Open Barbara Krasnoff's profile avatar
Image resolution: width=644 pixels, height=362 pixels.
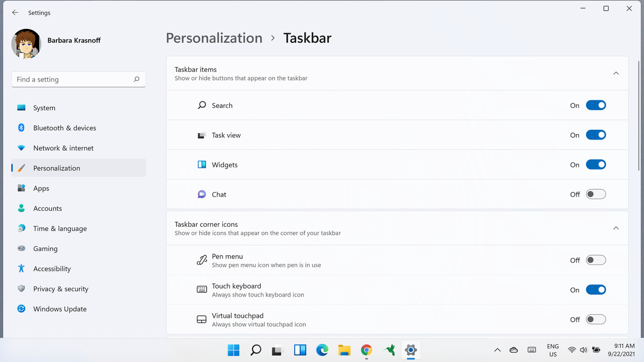coord(26,44)
